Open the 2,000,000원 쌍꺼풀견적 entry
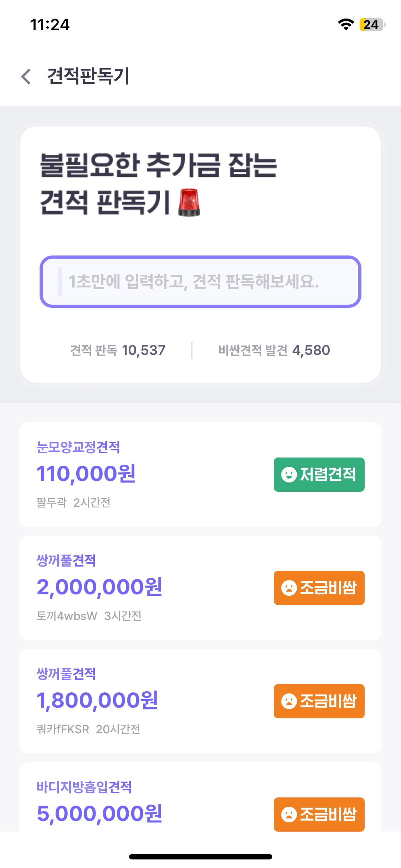The image size is (401, 868). point(143,588)
